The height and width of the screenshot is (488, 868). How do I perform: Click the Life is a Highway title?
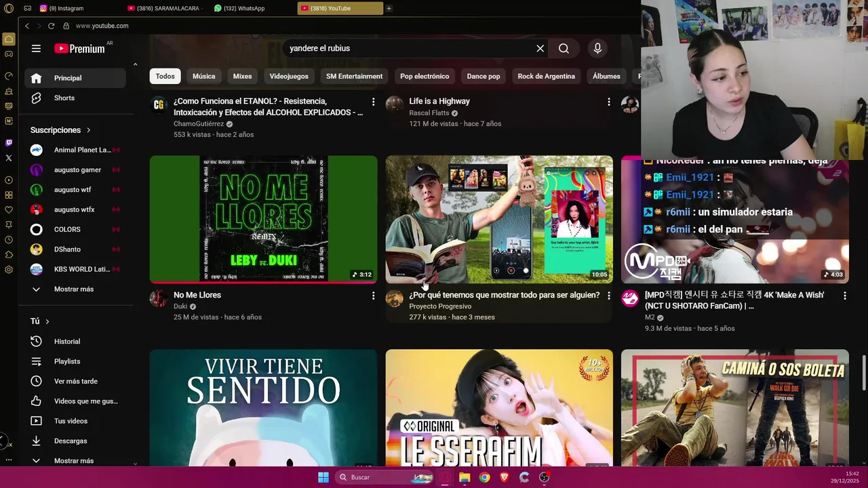[x=439, y=102]
